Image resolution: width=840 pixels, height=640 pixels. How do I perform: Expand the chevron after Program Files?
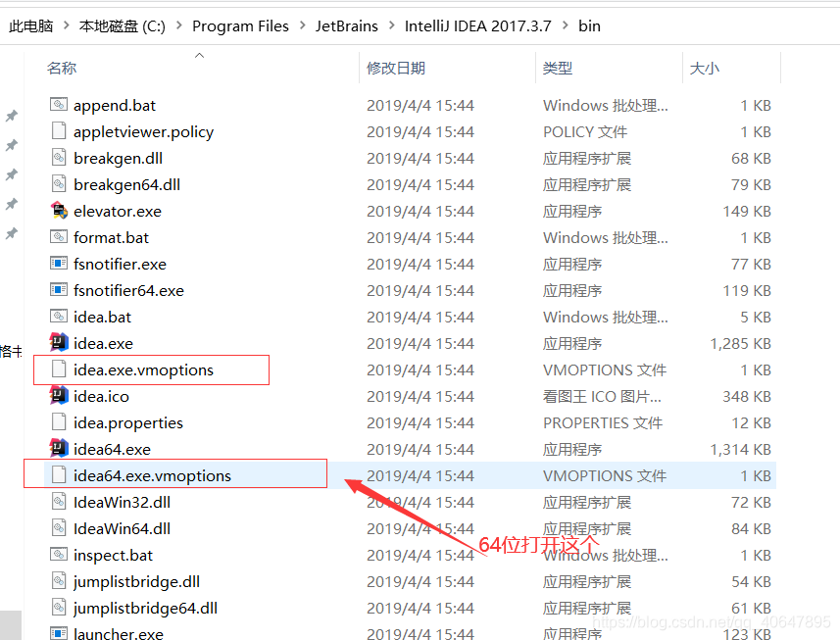pos(303,25)
